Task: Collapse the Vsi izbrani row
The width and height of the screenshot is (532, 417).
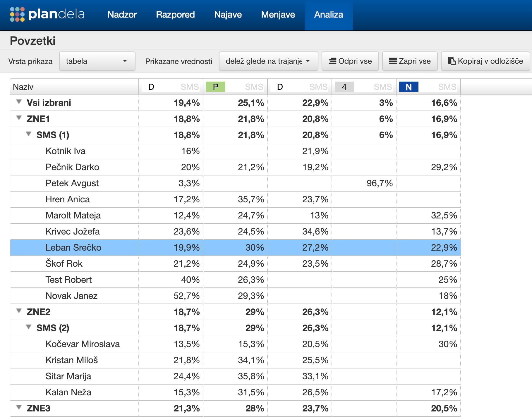Action: click(19, 102)
